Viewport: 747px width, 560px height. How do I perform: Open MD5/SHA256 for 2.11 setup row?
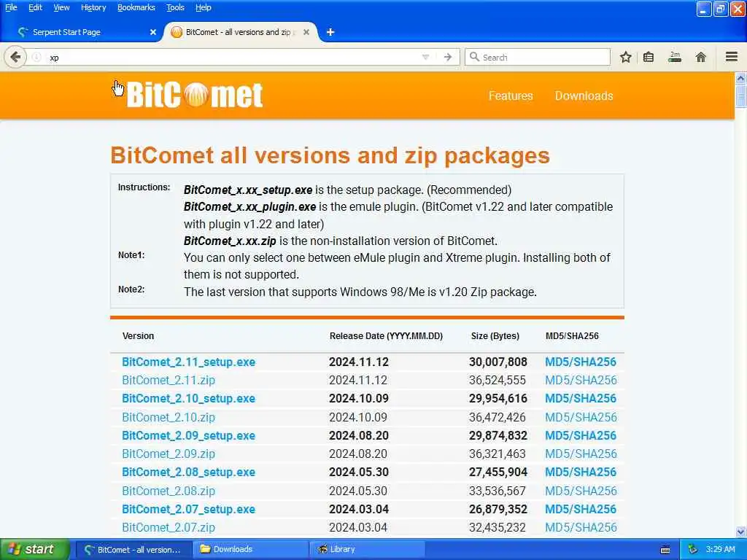pos(581,362)
